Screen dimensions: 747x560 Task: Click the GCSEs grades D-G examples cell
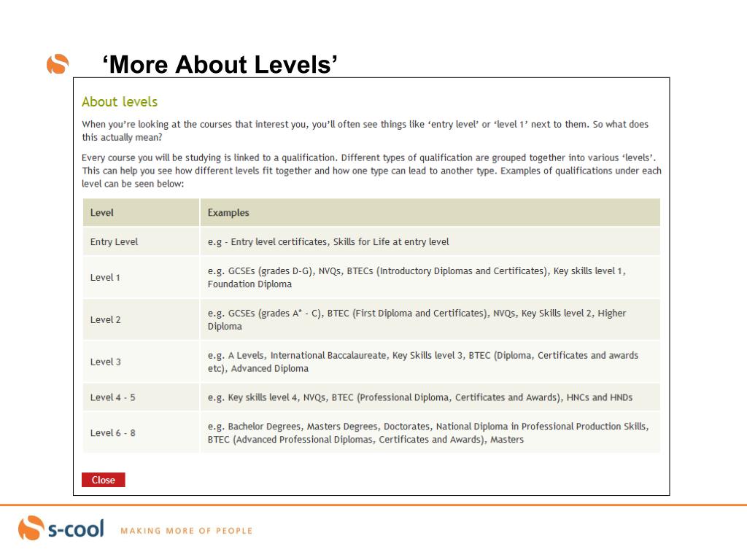click(x=430, y=277)
